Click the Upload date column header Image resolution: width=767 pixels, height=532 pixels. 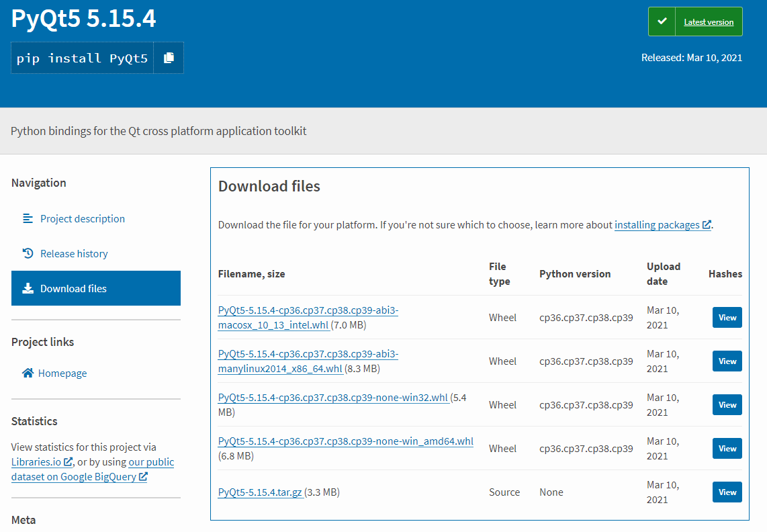point(664,273)
